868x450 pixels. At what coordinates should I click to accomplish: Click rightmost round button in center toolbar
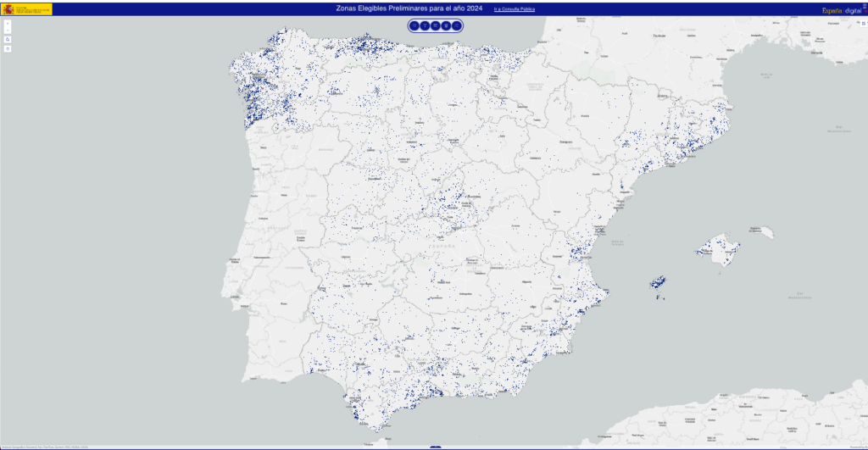tap(457, 25)
